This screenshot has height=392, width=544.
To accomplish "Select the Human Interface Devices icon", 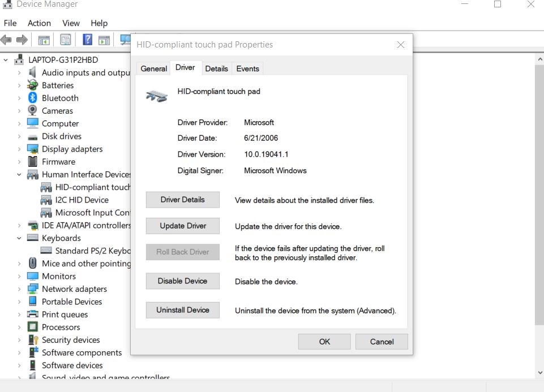I will (x=33, y=174).
